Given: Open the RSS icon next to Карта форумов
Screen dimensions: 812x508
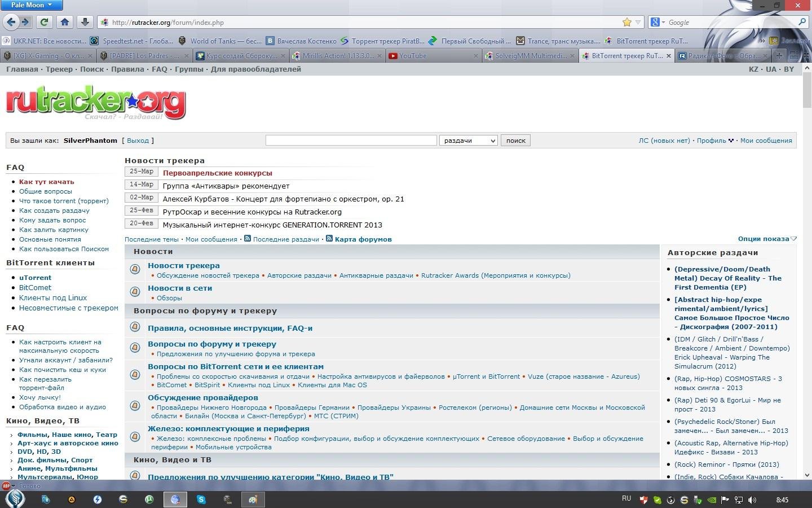Looking at the screenshot, I should pyautogui.click(x=329, y=239).
